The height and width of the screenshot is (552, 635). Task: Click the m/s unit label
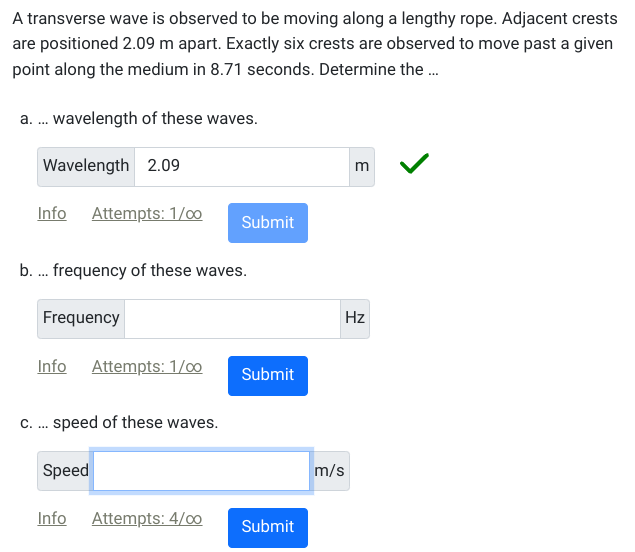coord(329,471)
